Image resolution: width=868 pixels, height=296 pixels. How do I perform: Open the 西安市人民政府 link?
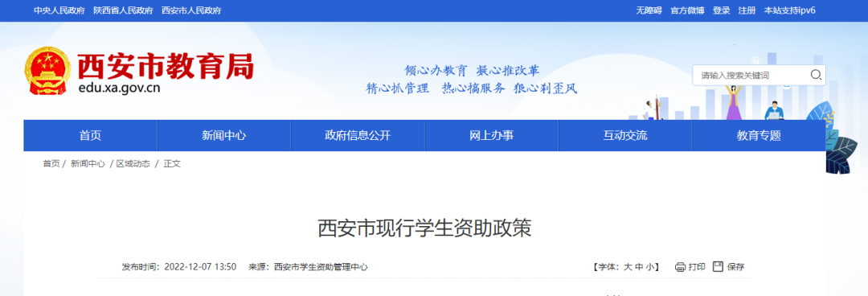pos(191,10)
